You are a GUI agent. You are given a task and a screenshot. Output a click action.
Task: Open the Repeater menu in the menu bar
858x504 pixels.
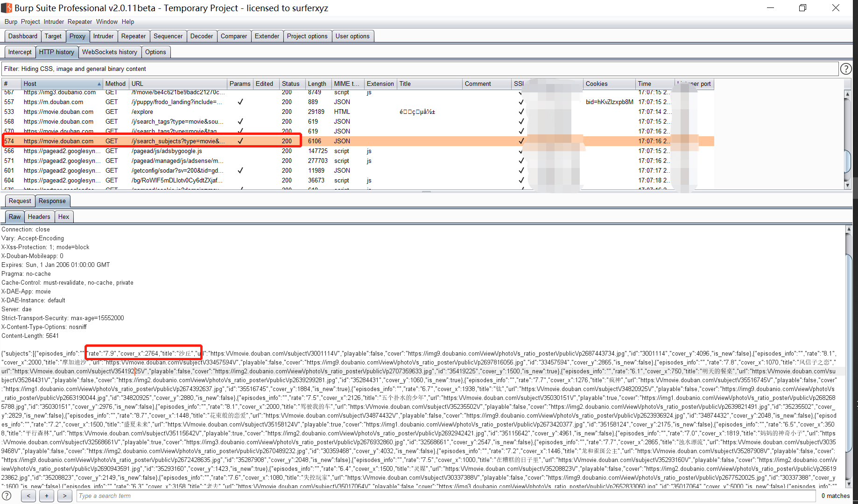(x=80, y=21)
